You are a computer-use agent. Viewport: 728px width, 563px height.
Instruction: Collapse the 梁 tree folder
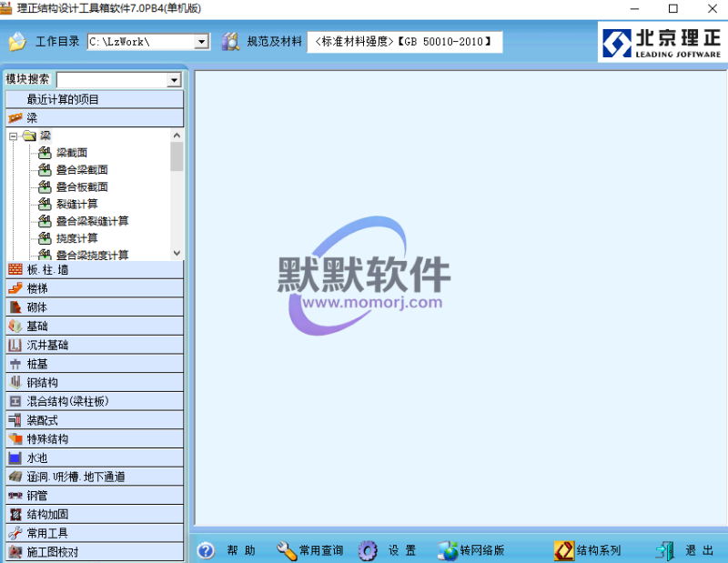pos(14,136)
